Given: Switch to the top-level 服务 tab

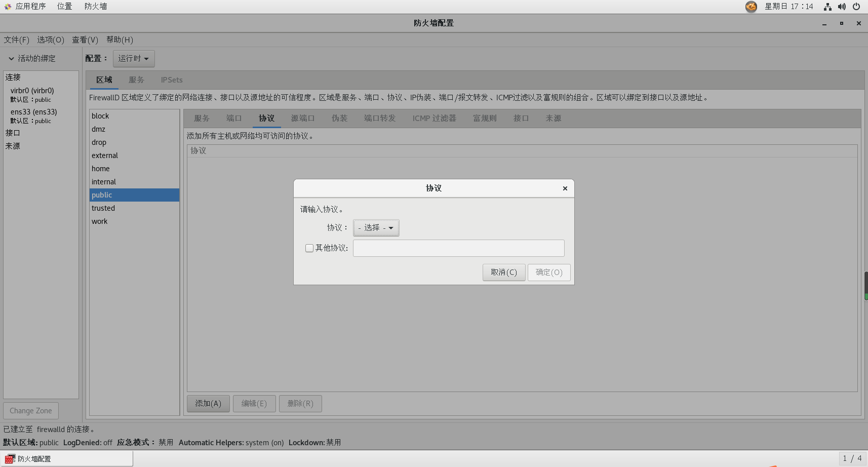Looking at the screenshot, I should (136, 80).
